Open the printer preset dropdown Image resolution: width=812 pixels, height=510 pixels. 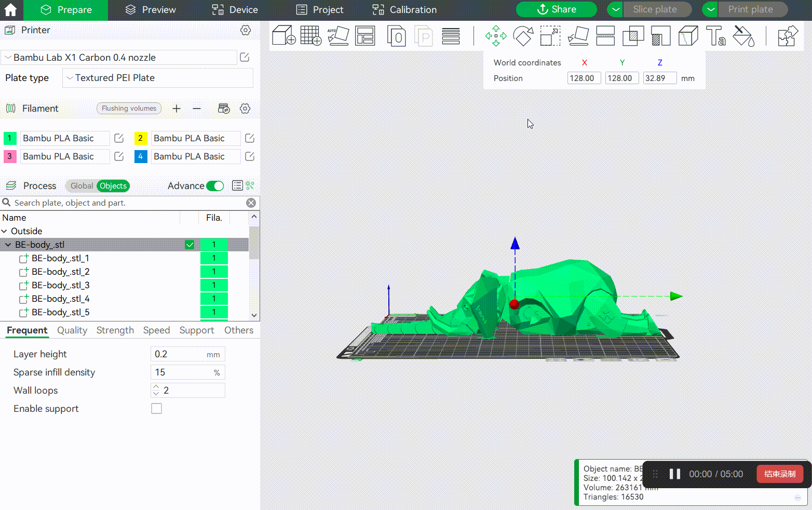119,58
